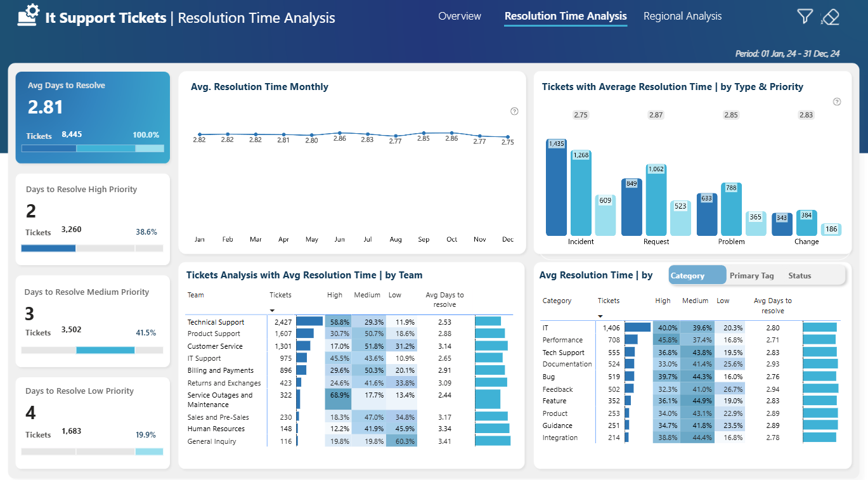Click Days to Resolve High Priority card
Screen dimensions: 868x480
(x=93, y=219)
